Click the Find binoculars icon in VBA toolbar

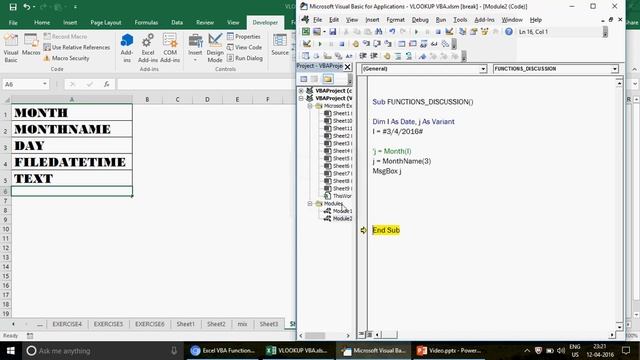(x=378, y=31)
